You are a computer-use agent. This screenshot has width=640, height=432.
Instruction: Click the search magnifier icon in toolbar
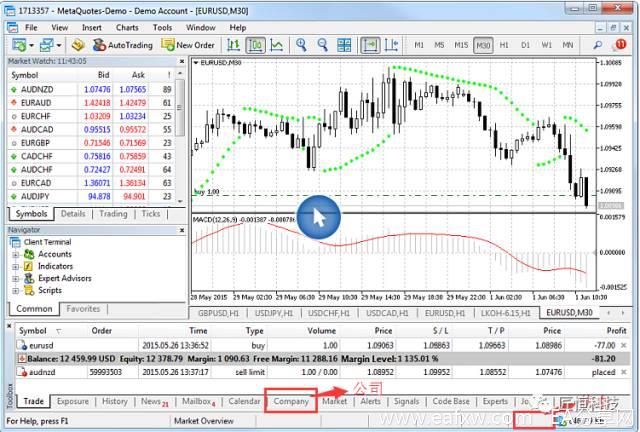point(598,45)
